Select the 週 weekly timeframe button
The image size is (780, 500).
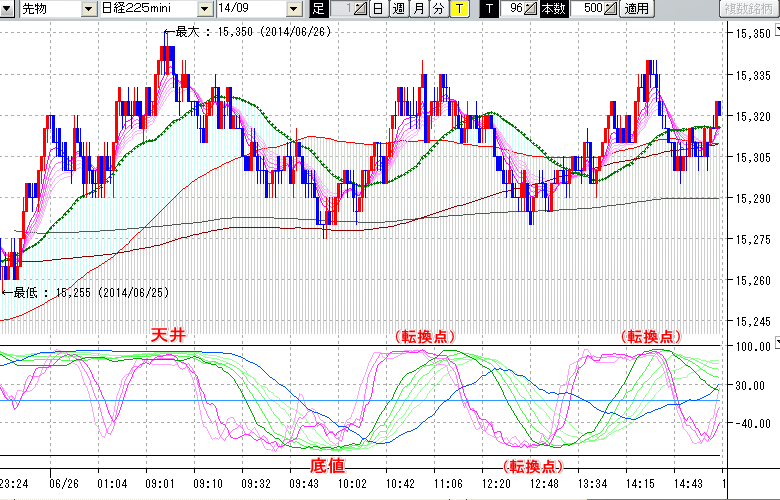click(x=398, y=9)
